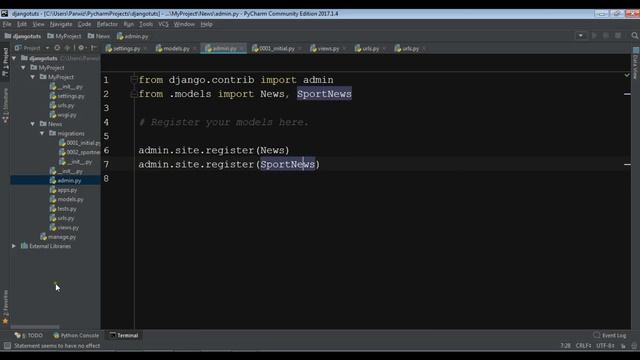Select views.py in project tree

pyautogui.click(x=64, y=228)
